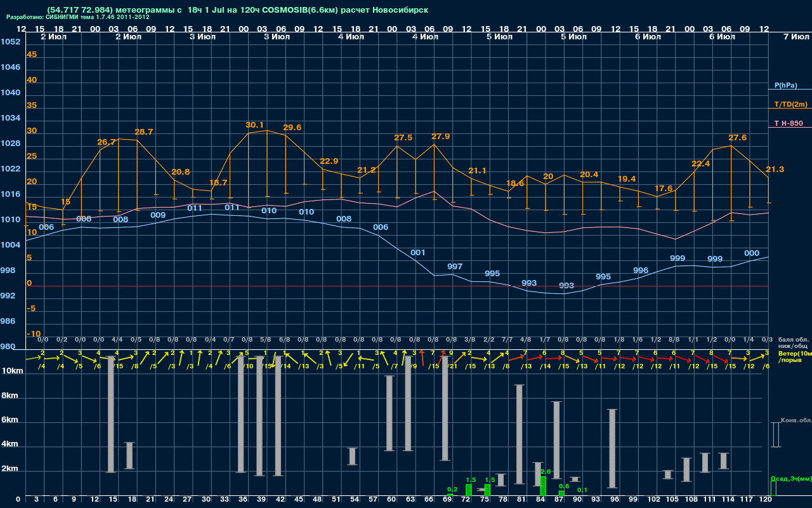812x508 pixels.
Task: Click the 1016 pressure axis label
Action: coord(10,194)
